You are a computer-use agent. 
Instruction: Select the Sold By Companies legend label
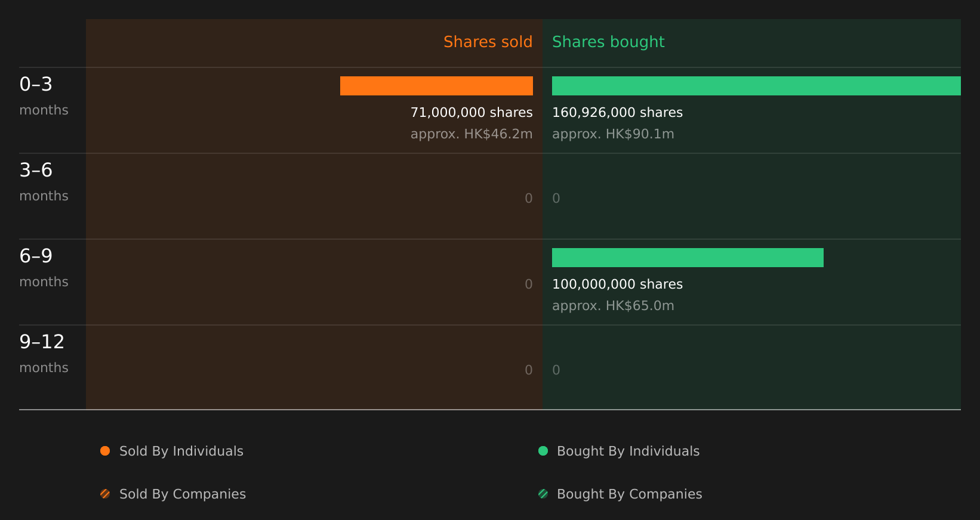click(183, 494)
